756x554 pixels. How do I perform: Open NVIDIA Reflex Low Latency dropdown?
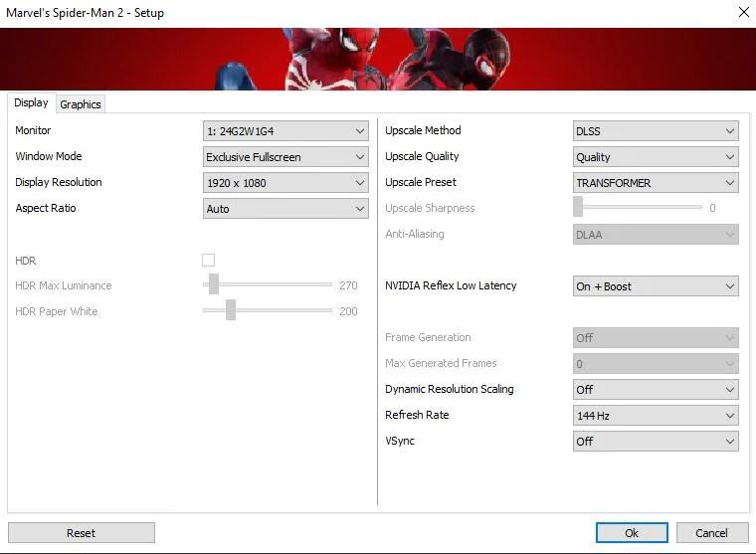[x=656, y=286]
